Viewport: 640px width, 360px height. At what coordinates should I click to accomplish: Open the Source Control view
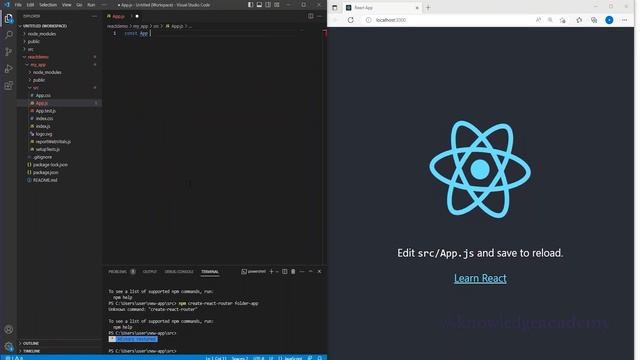click(x=9, y=52)
